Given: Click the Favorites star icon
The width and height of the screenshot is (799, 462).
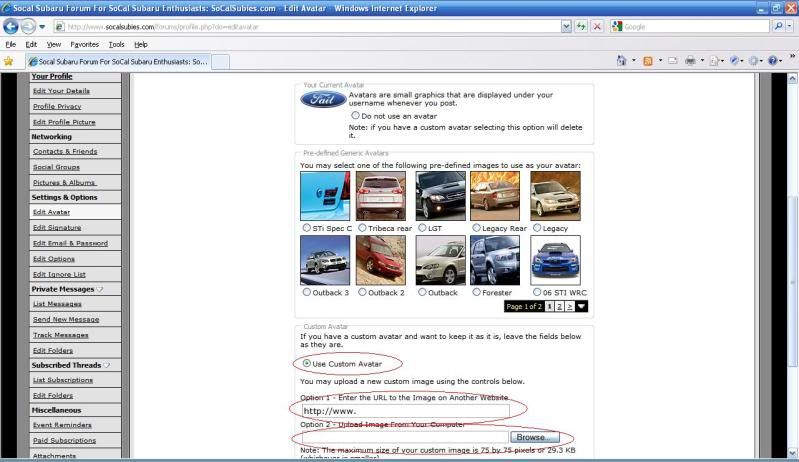Looking at the screenshot, I should (9, 61).
